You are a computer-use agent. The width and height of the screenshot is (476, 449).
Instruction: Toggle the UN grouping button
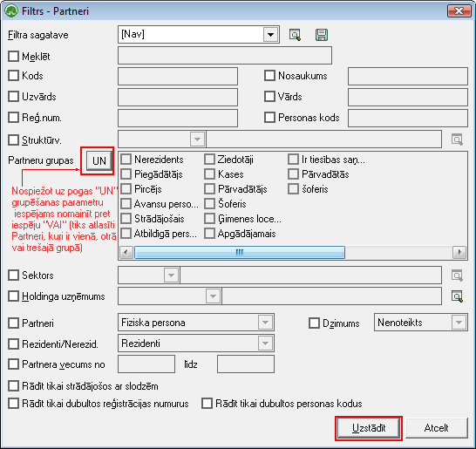pos(99,160)
